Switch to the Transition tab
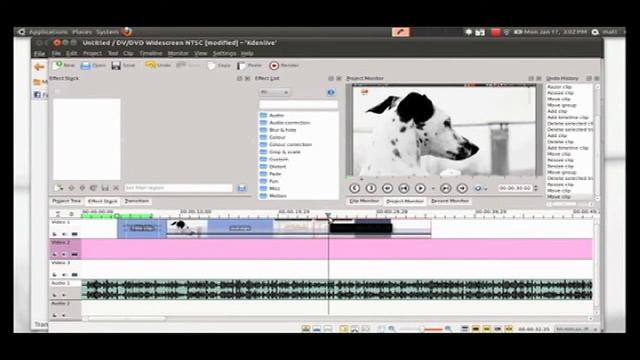Viewport: 640px width, 360px height. (x=137, y=201)
